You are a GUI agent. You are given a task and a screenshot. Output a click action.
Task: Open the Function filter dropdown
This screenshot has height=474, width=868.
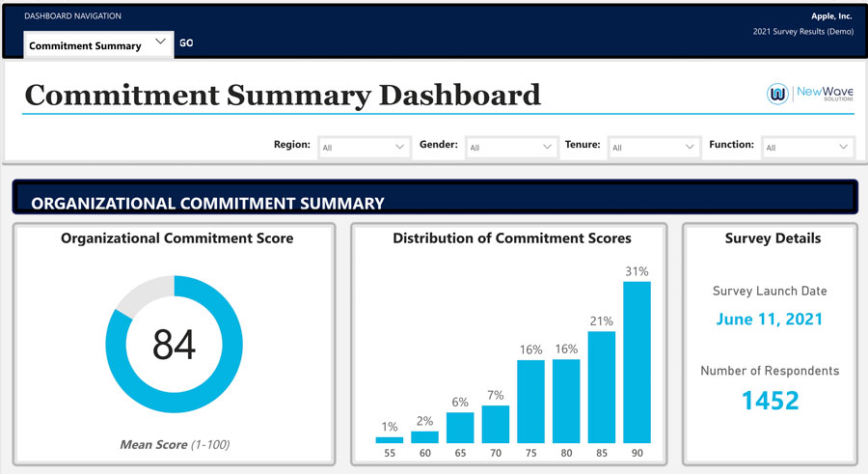(x=807, y=147)
